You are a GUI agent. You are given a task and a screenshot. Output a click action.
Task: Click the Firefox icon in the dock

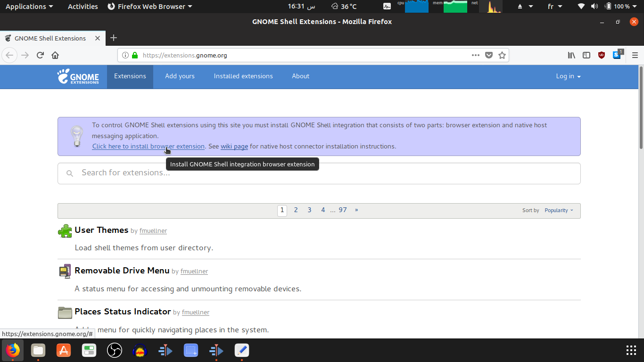[13, 350]
